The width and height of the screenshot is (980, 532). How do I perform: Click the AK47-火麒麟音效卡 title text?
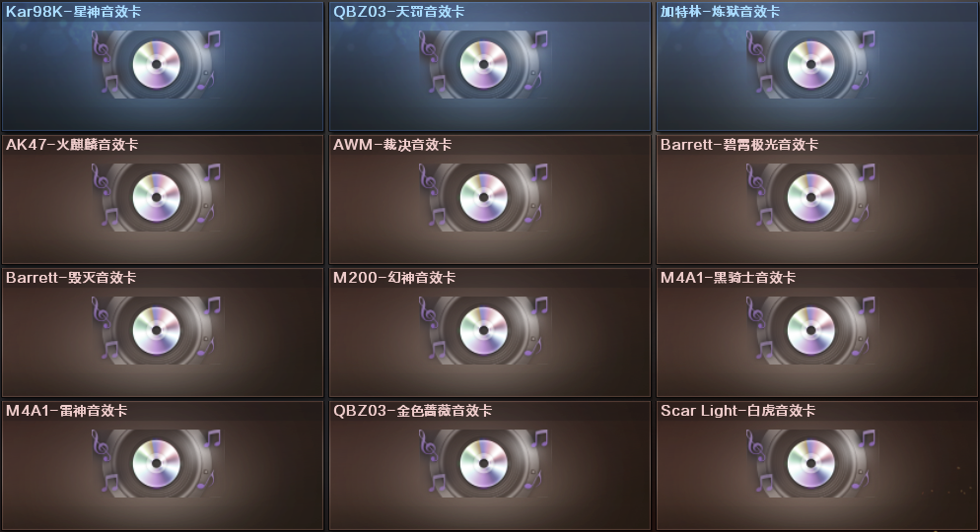tap(72, 144)
